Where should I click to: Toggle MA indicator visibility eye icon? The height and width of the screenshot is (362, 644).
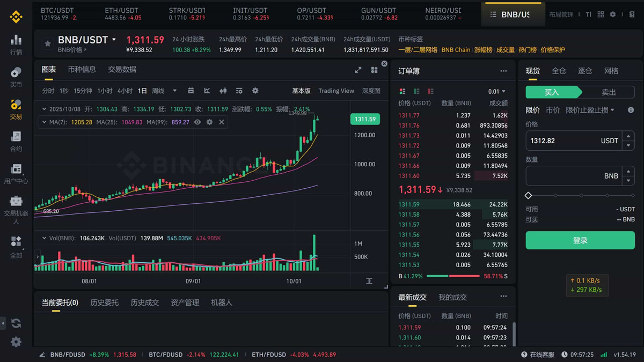[x=197, y=122]
